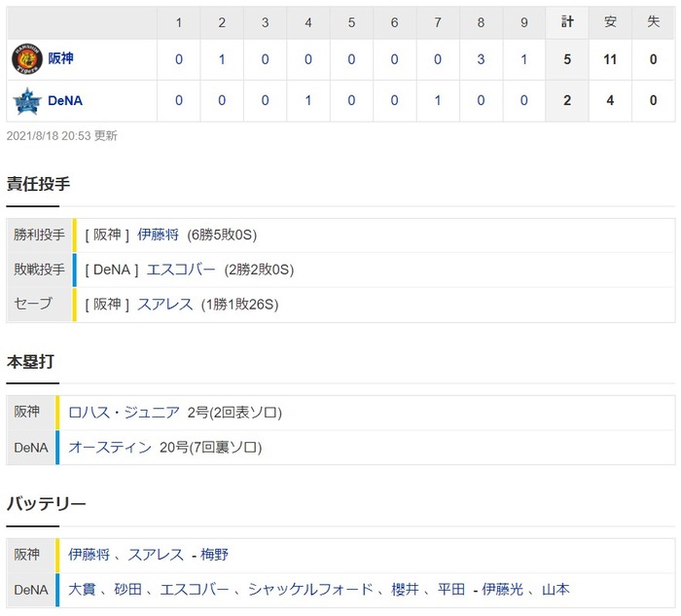Click 砂田 in DeNA battery list

pos(128,589)
